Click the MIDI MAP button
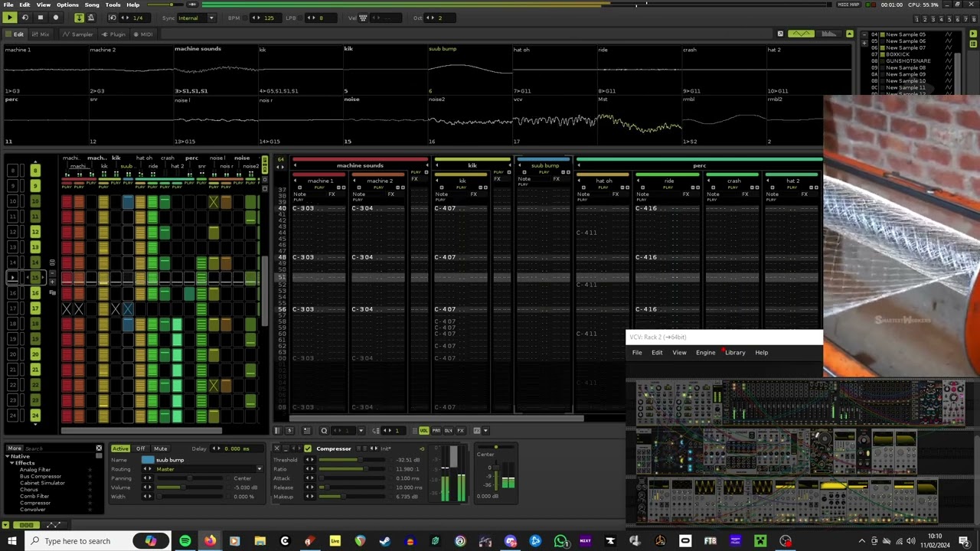This screenshot has height=551, width=980. point(848,5)
